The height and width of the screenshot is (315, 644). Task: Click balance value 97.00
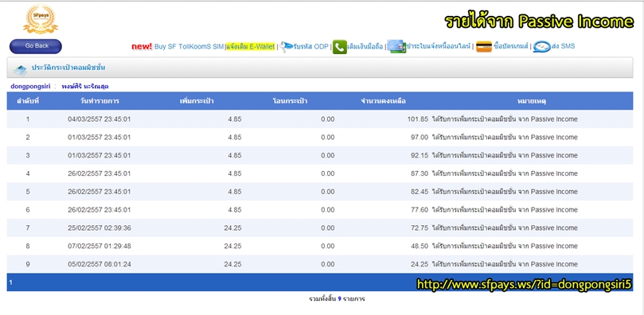point(420,138)
